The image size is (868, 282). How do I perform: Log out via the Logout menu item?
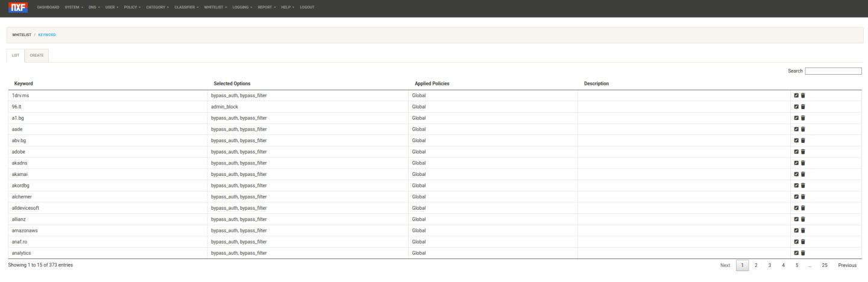click(306, 7)
